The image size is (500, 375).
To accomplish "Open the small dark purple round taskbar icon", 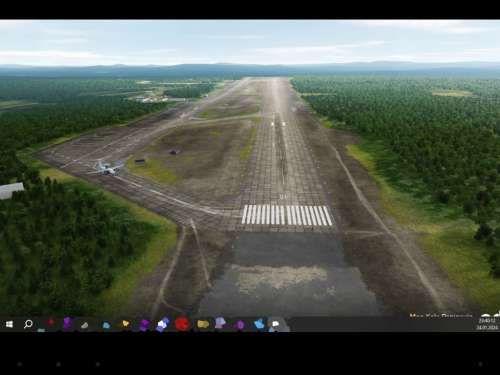I will [x=239, y=325].
